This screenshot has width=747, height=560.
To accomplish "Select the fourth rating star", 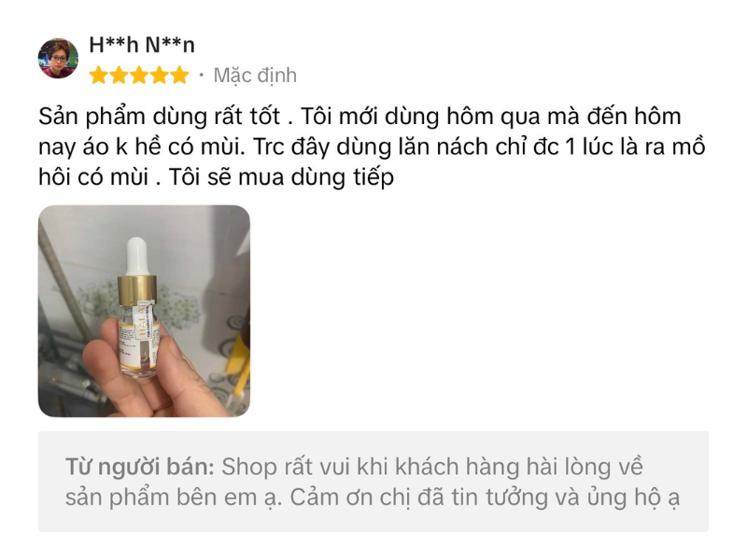I will click(159, 76).
